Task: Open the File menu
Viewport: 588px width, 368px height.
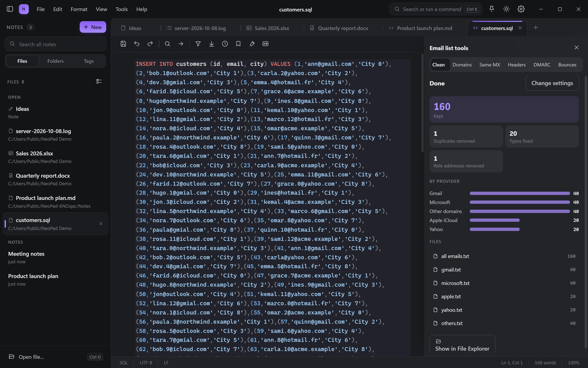Action: pyautogui.click(x=41, y=9)
